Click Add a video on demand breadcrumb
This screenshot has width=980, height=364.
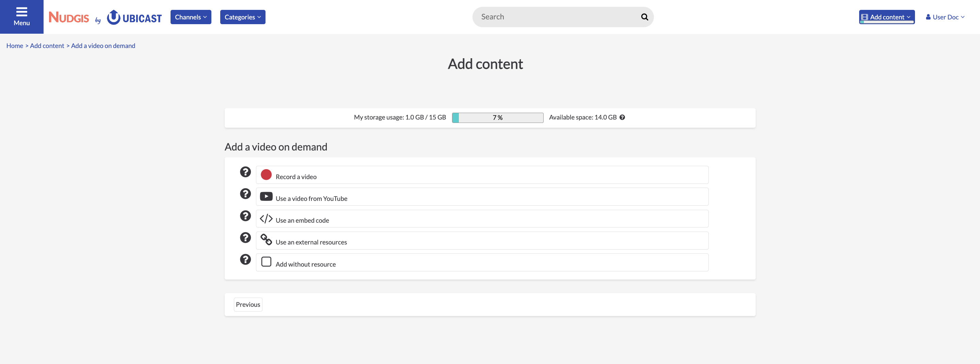point(103,46)
